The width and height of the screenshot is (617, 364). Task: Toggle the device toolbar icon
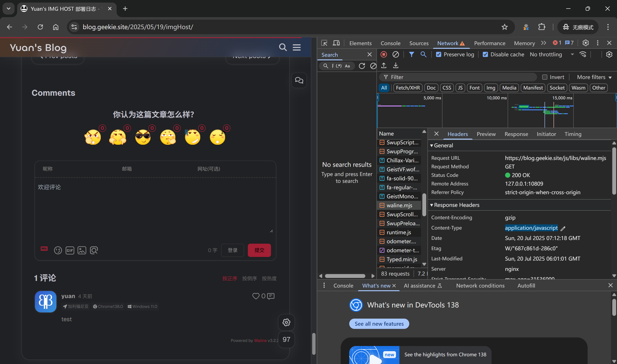pos(336,43)
